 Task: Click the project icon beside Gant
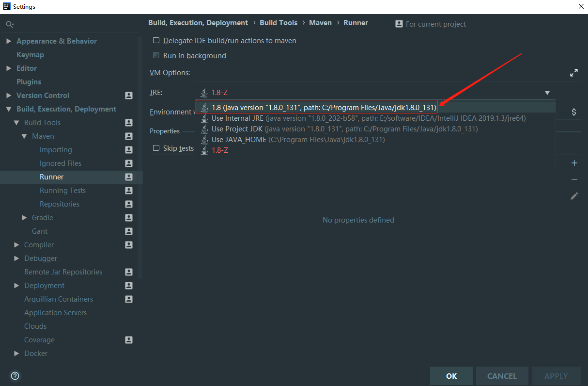coord(129,231)
